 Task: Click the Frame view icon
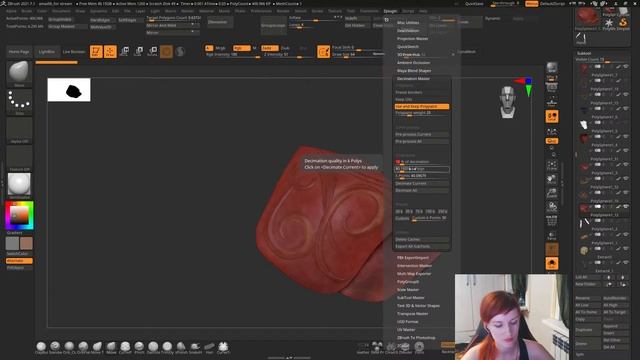552,165
